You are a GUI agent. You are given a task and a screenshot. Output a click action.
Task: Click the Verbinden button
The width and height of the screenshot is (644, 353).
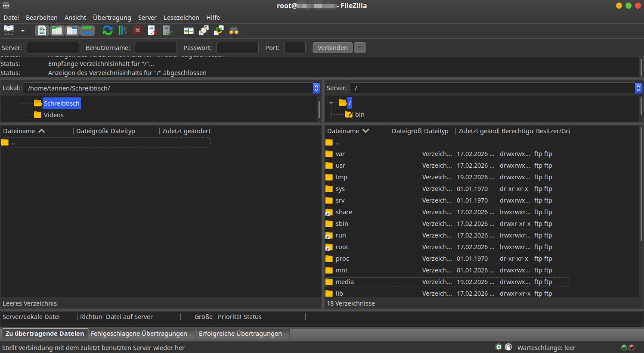[332, 48]
